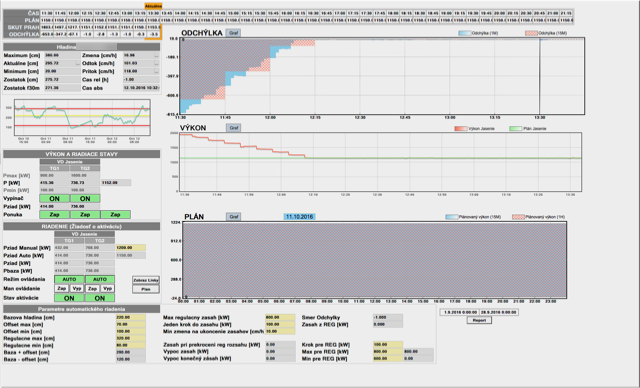Toggle TG2 Vypínač ON switch
640x388 pixels.
pos(85,199)
